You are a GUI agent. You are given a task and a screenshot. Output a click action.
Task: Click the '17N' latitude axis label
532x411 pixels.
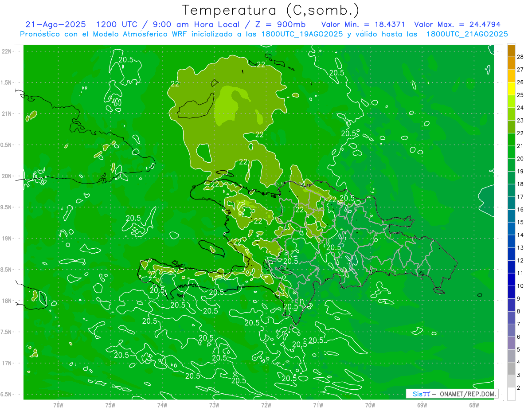pos(7,363)
